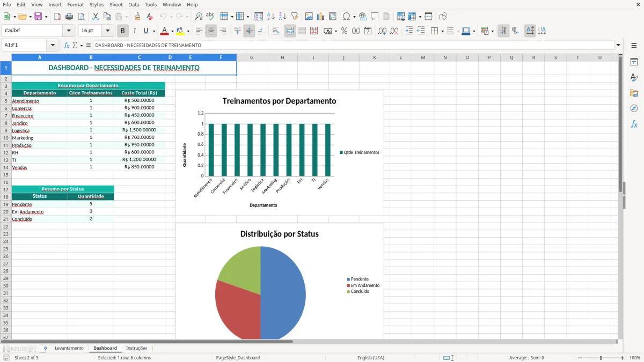Open Conditional Formatting dropdown arrow

(x=492, y=31)
